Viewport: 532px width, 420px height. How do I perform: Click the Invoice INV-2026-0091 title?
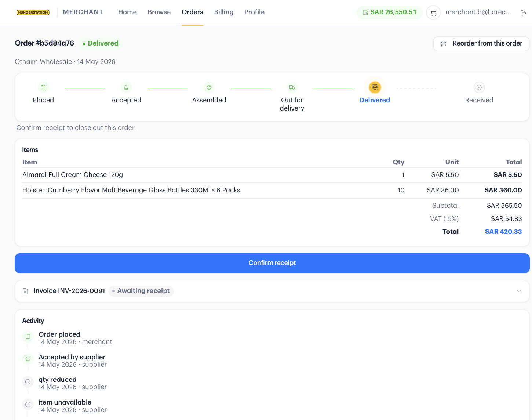[69, 291]
